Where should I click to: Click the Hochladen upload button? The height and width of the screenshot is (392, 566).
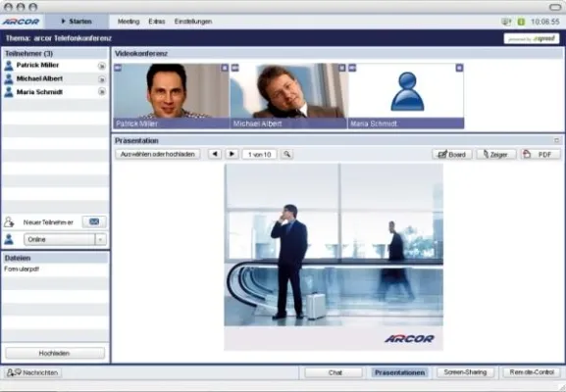click(x=55, y=353)
